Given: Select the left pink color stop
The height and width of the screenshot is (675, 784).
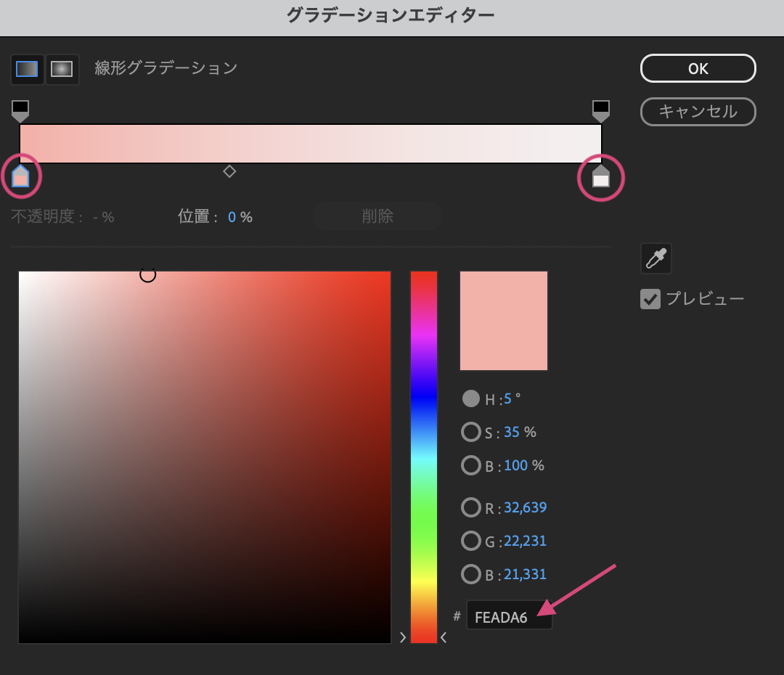Looking at the screenshot, I should 21,176.
